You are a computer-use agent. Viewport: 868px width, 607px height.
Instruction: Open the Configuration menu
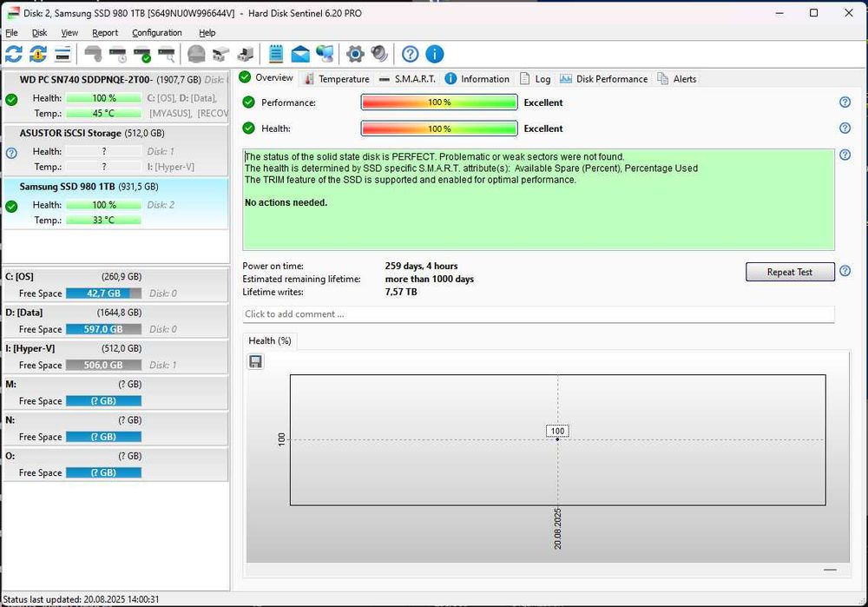tap(156, 33)
